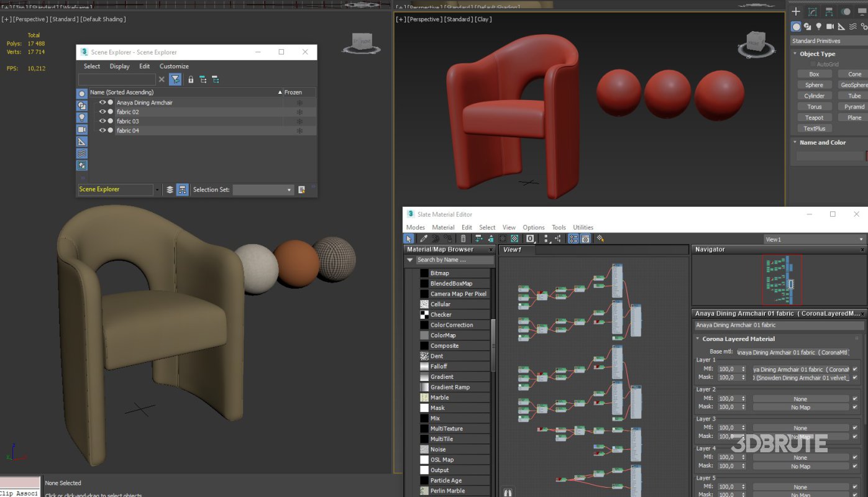This screenshot has height=497, width=868.
Task: Click the lock icon in Scene Explorer toolbar
Action: click(191, 80)
